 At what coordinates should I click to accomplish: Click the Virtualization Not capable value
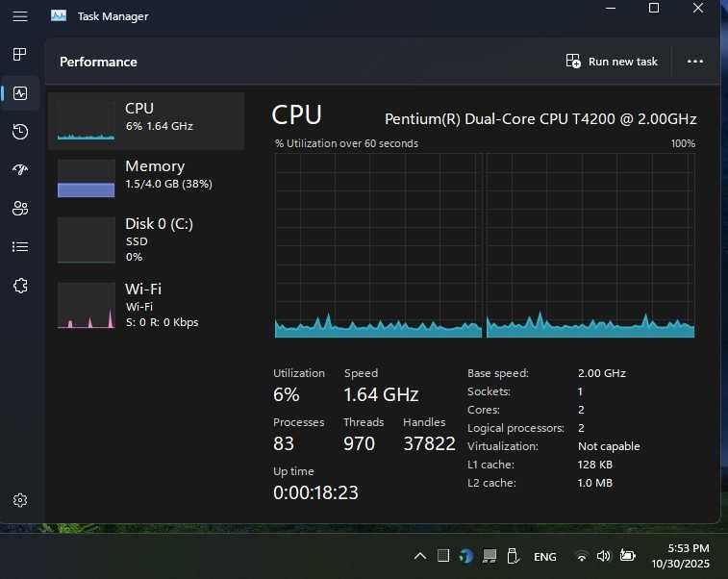[609, 446]
